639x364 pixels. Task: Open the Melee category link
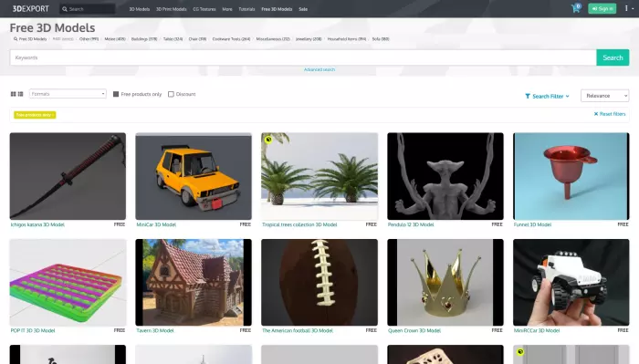pyautogui.click(x=115, y=39)
